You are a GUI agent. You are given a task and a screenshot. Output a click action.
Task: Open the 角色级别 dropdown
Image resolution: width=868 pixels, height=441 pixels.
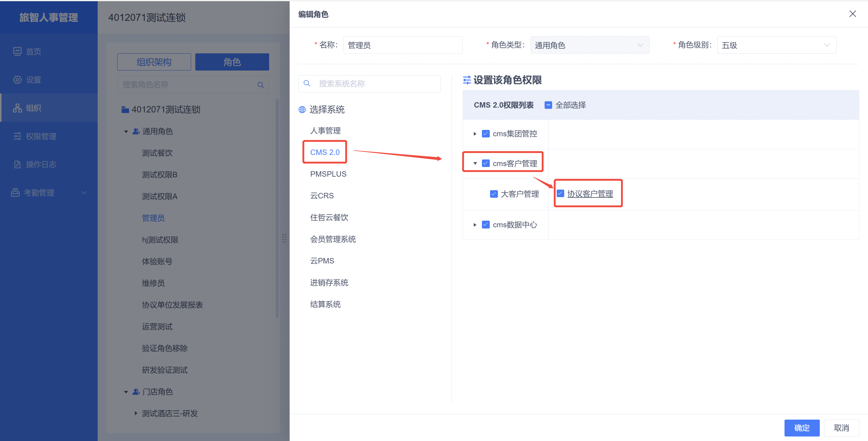777,45
